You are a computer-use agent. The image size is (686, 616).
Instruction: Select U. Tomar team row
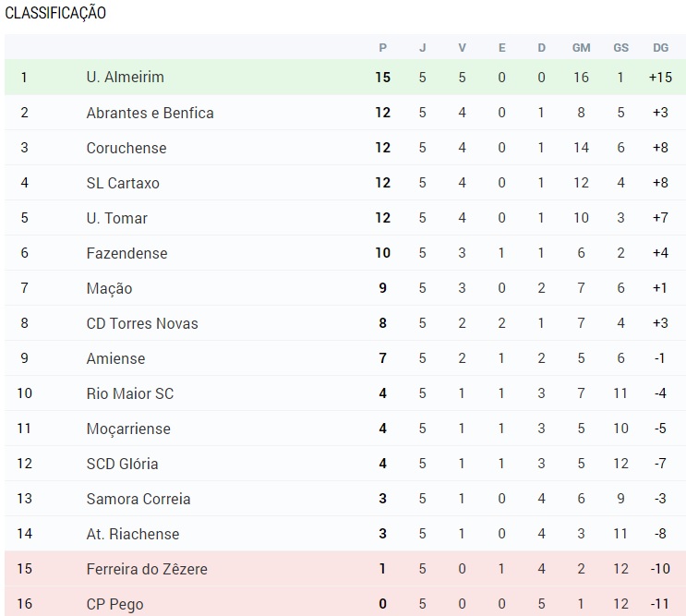tap(345, 217)
